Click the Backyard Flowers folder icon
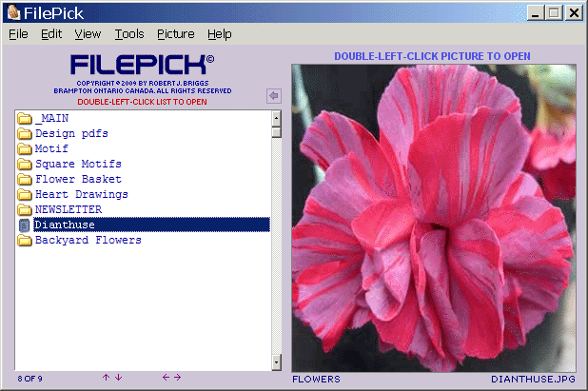Viewport: 588px width, 391px height. coord(25,240)
